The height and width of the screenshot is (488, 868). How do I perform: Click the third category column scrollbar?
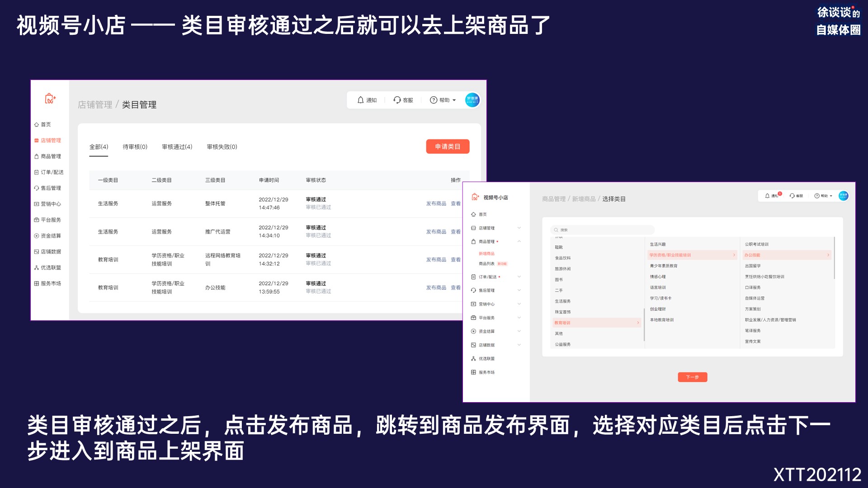(834, 258)
